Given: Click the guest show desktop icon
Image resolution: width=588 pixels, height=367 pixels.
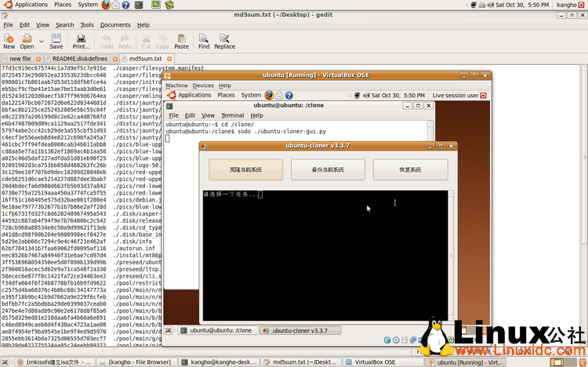Looking at the screenshot, I should pos(169,331).
